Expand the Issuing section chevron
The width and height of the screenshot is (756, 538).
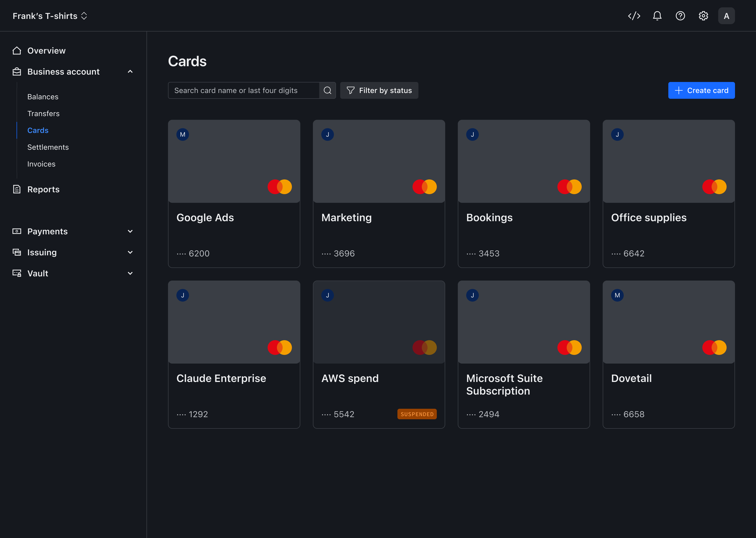coord(130,252)
